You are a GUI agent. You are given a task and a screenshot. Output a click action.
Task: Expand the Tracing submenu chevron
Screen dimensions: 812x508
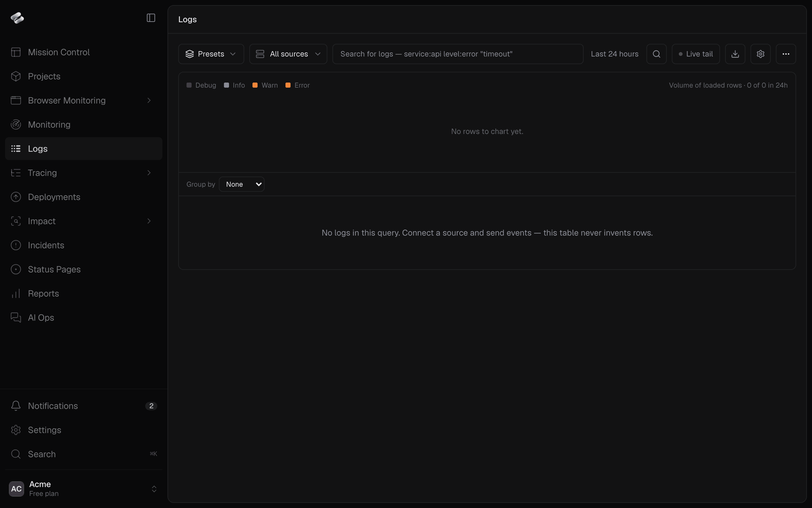pos(149,173)
